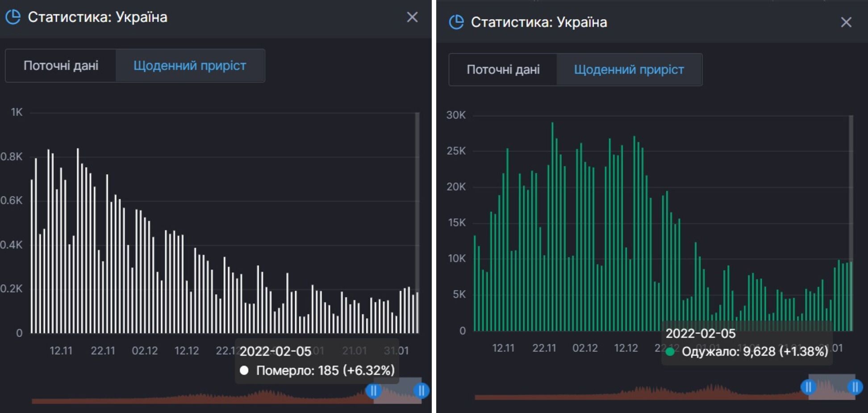Click the 22.11 axis label in recoveries chart
Image resolution: width=868 pixels, height=413 pixels.
(544, 348)
